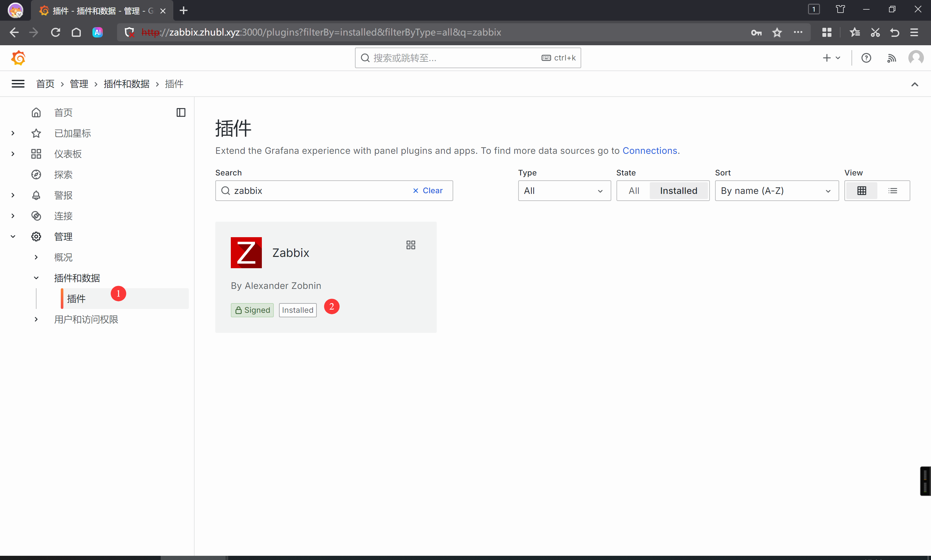Open the browser home page
This screenshot has width=931, height=560.
coord(76,32)
